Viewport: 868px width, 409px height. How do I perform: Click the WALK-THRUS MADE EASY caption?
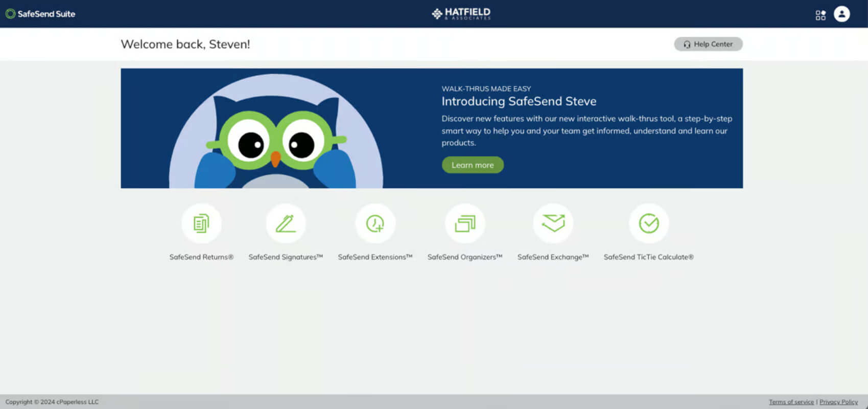[486, 89]
